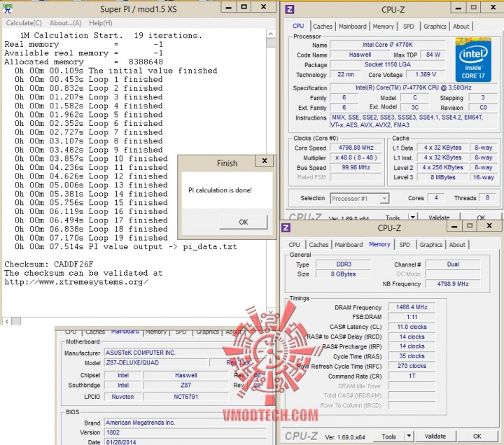
Task: Expand Tools dropdown arrow in top CPU-Z window
Action: click(x=413, y=217)
